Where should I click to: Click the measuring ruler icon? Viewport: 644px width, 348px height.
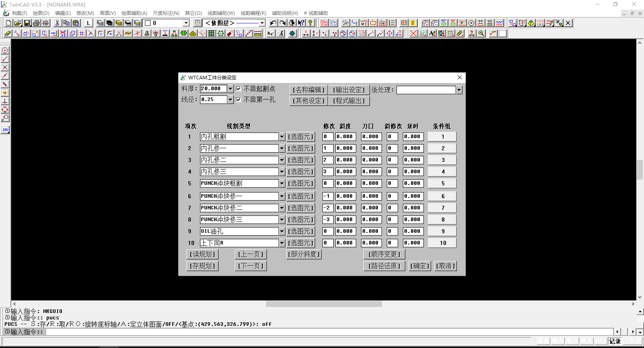pyautogui.click(x=258, y=33)
